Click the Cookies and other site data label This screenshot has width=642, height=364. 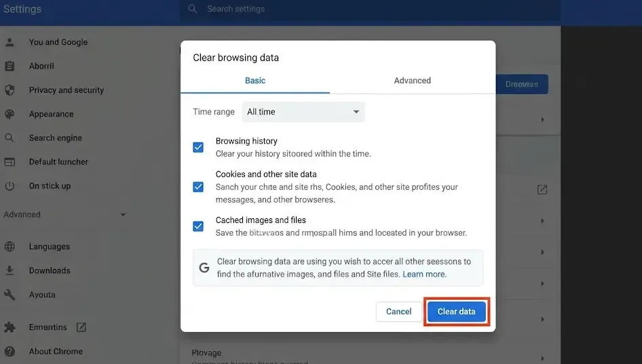pyautogui.click(x=266, y=174)
